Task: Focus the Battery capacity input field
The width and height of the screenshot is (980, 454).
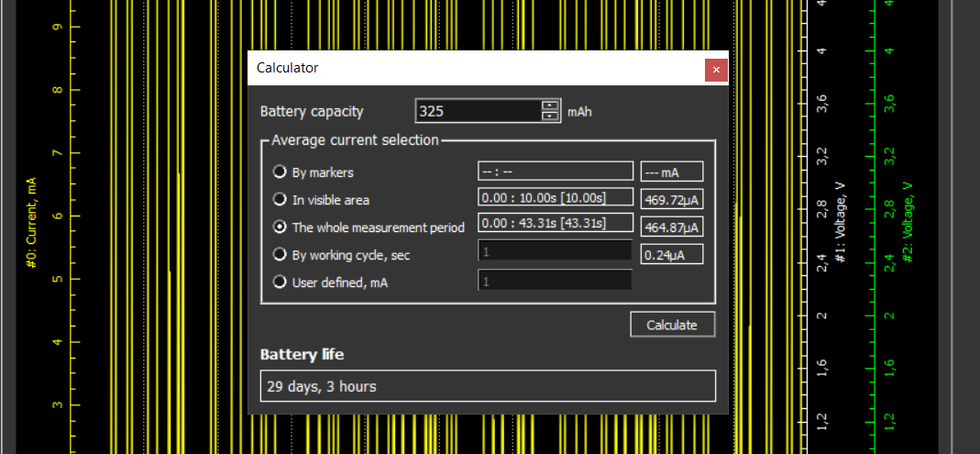Action: (x=479, y=111)
